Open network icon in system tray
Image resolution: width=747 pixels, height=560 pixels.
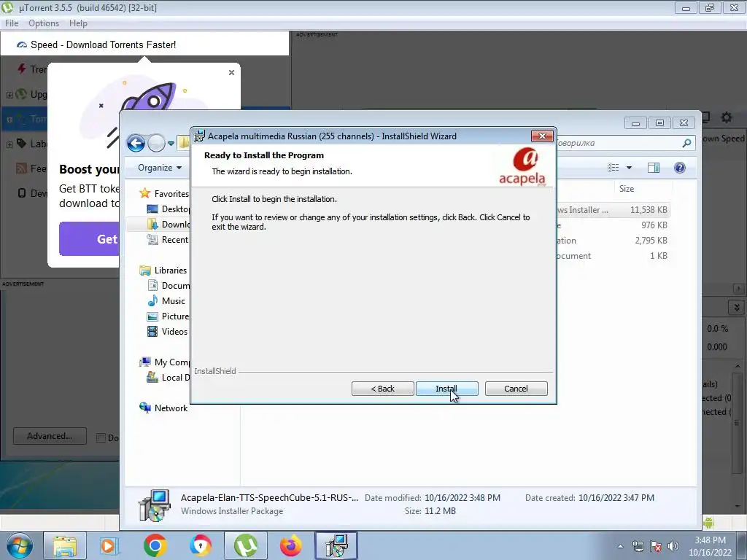(x=638, y=546)
